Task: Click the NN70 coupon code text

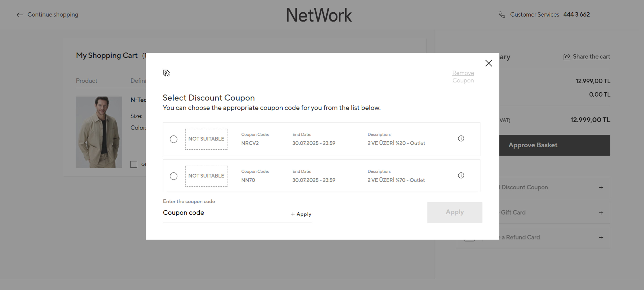Action: coord(248,180)
